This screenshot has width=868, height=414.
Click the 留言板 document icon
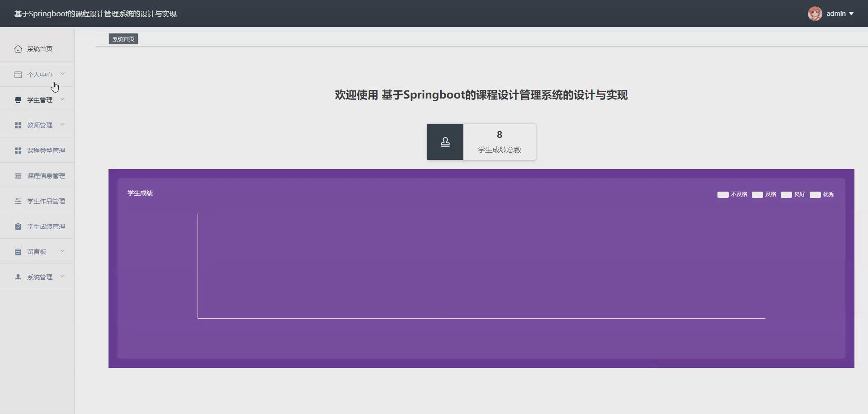tap(18, 251)
